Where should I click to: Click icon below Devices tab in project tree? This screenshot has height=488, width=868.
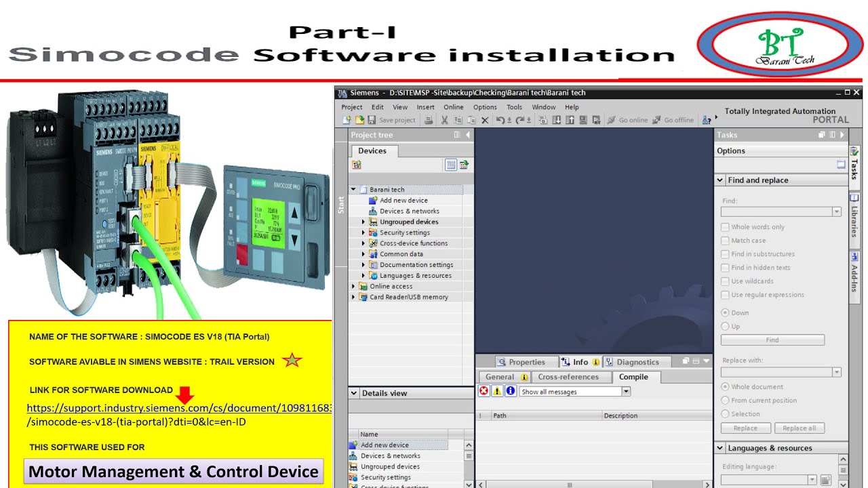click(357, 165)
